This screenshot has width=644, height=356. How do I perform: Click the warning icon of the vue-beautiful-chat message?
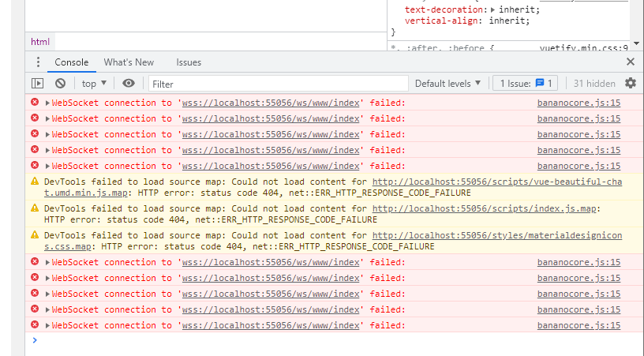35,181
